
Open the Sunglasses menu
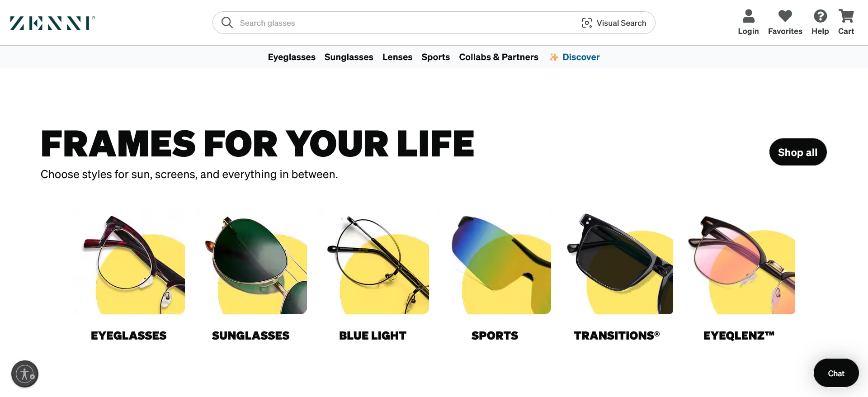click(349, 57)
